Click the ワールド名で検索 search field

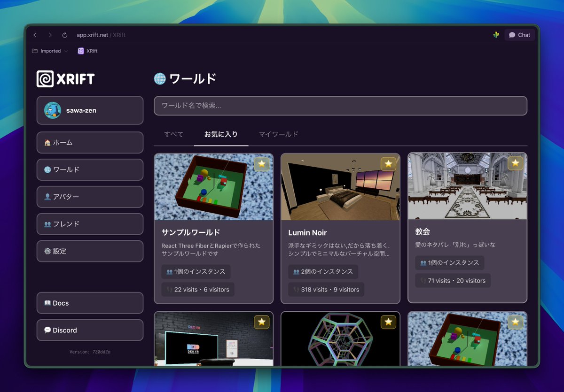point(340,106)
